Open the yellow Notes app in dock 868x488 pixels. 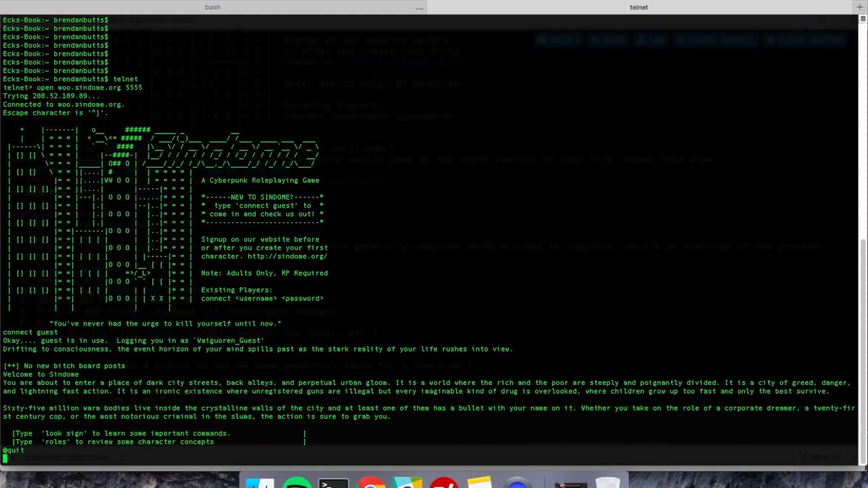pyautogui.click(x=479, y=483)
